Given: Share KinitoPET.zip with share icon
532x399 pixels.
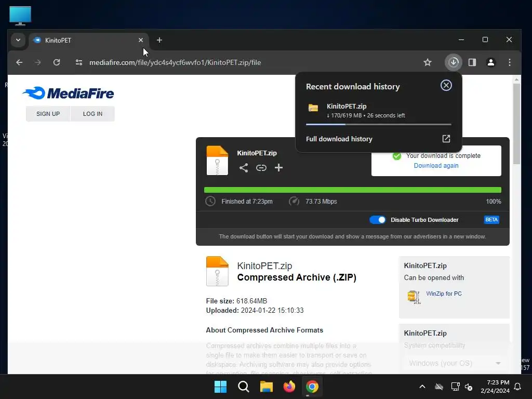Looking at the screenshot, I should (243, 168).
